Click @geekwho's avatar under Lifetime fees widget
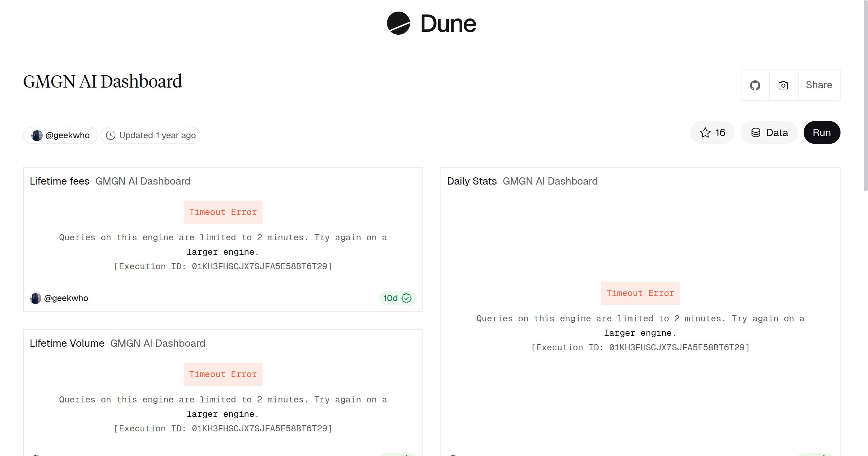Viewport: 868px width, 456px height. point(35,298)
